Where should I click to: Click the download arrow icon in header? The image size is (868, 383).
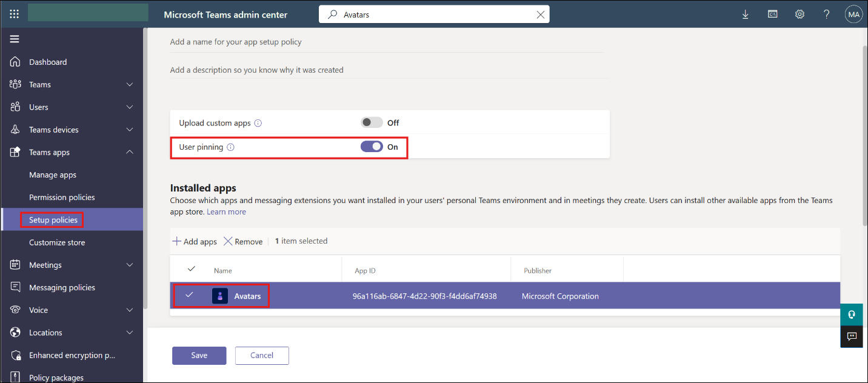746,15
